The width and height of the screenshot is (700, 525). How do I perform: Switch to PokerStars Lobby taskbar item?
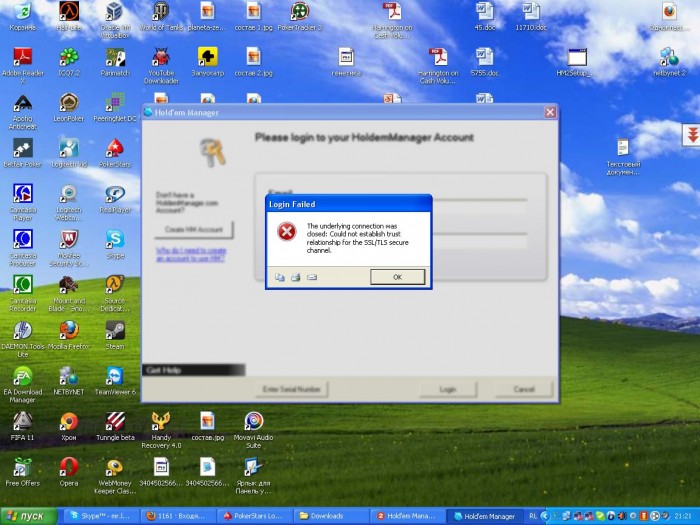click(254, 516)
